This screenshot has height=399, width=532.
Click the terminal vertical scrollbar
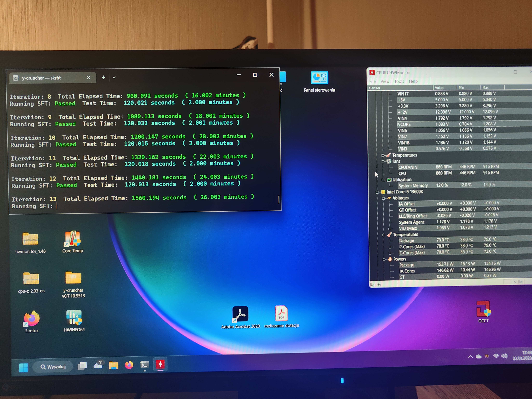[279, 199]
